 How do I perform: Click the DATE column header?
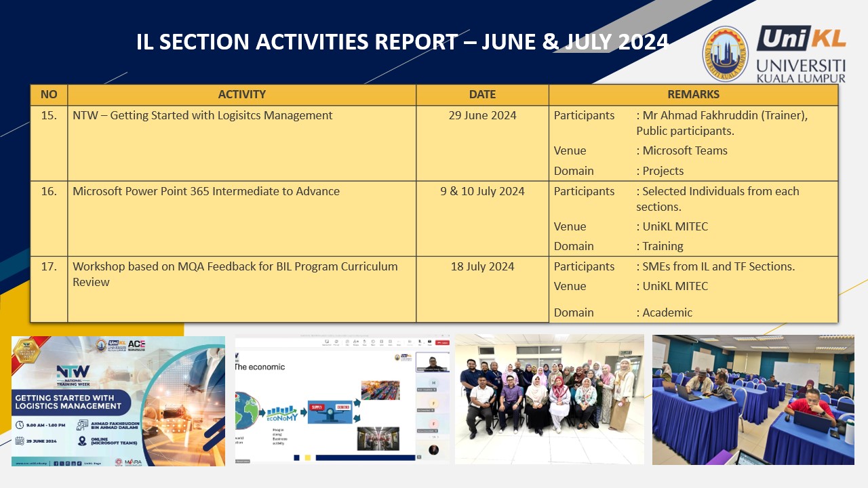coord(482,94)
